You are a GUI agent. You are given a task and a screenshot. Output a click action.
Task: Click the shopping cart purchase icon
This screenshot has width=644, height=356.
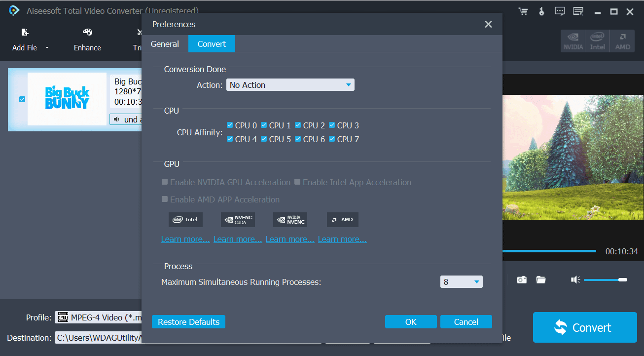[523, 11]
